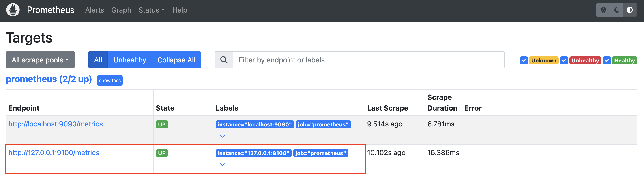Screen dimensions: 644x188
Task: Click job="prometheus" badge in localhost row
Action: [x=323, y=124]
